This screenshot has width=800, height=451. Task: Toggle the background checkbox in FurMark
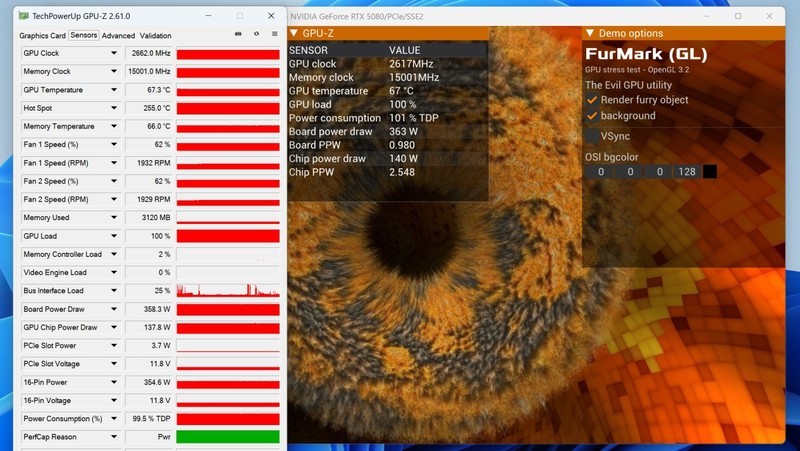tap(592, 116)
